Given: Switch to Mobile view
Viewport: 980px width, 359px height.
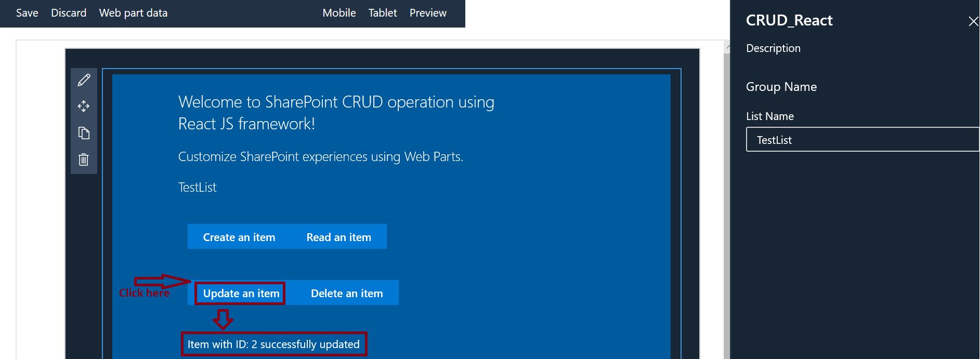Looking at the screenshot, I should [339, 13].
